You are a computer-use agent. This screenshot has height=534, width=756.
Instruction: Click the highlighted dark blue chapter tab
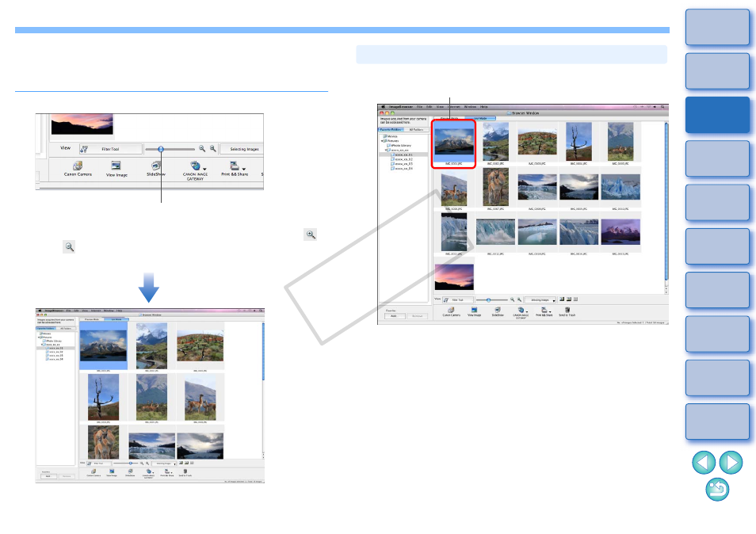click(717, 115)
